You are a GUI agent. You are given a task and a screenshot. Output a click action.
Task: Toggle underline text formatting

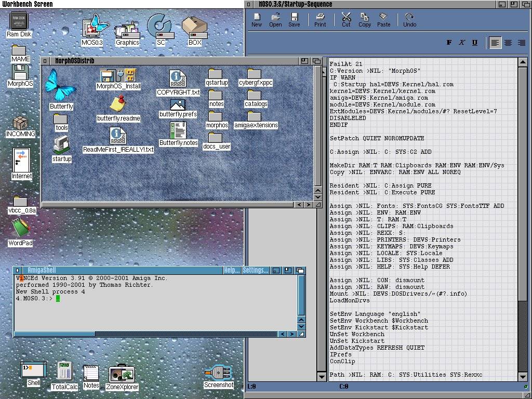pos(475,43)
